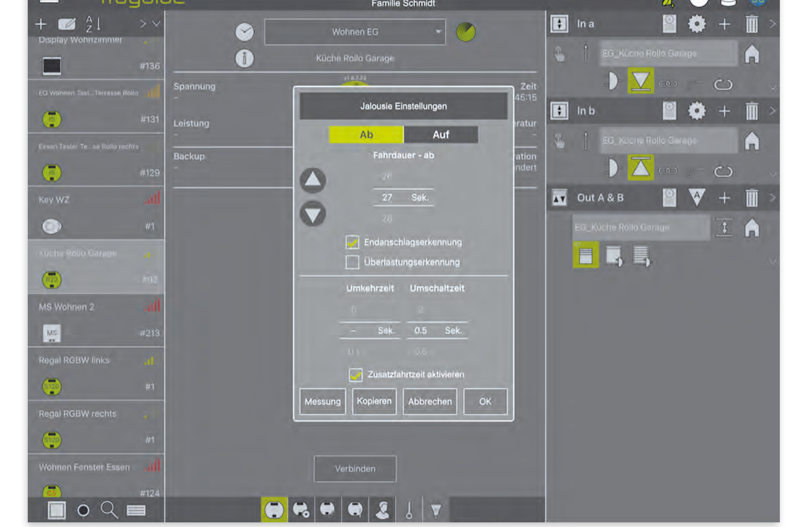Expand device list with right chevron
The image size is (812, 527).
(x=143, y=24)
